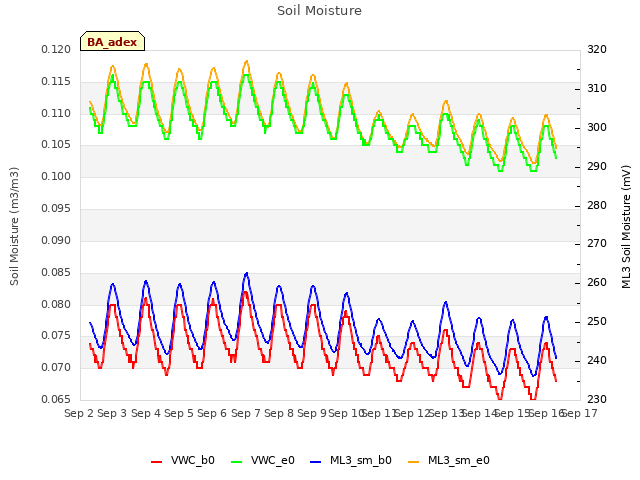Click the 230 right axis value
The width and height of the screenshot is (640, 480).
597,399
